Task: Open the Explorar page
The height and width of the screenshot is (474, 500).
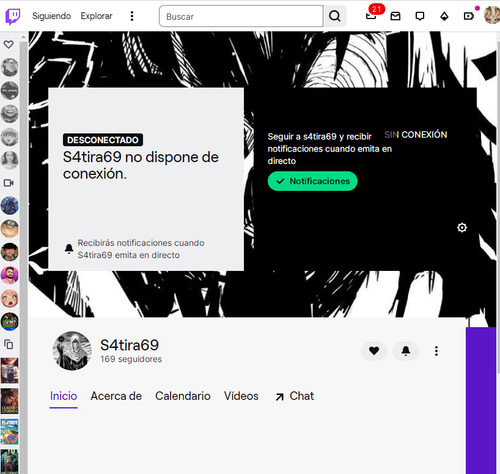Action: (96, 16)
